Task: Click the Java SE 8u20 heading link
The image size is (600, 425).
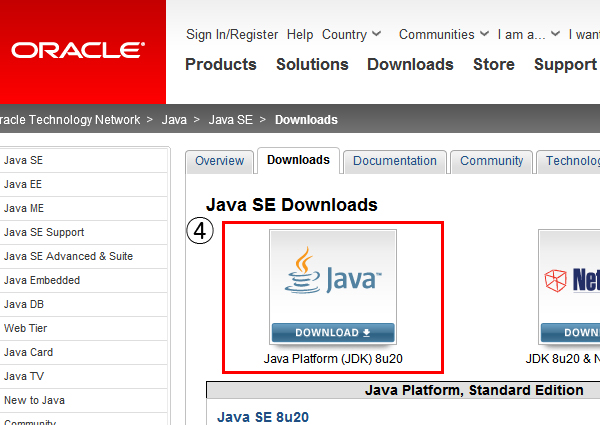Action: coord(263,417)
